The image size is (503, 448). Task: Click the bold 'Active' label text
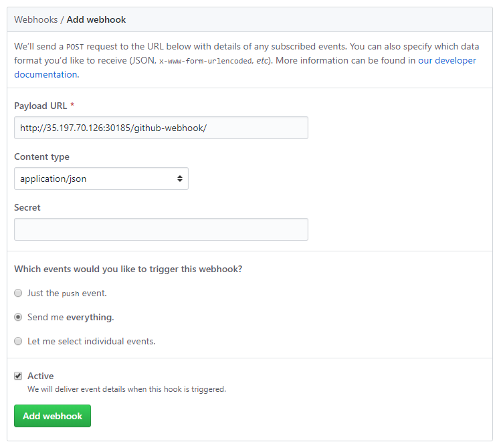[x=41, y=376]
